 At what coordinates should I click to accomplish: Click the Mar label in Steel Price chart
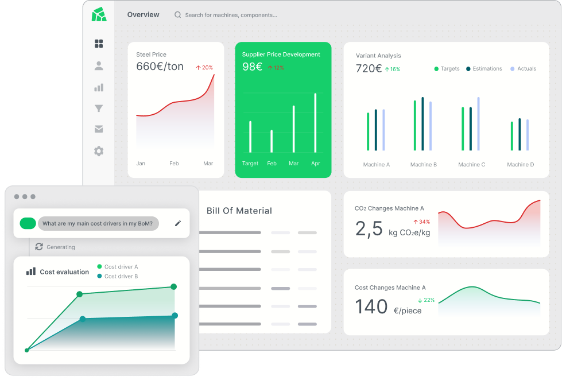click(x=208, y=164)
